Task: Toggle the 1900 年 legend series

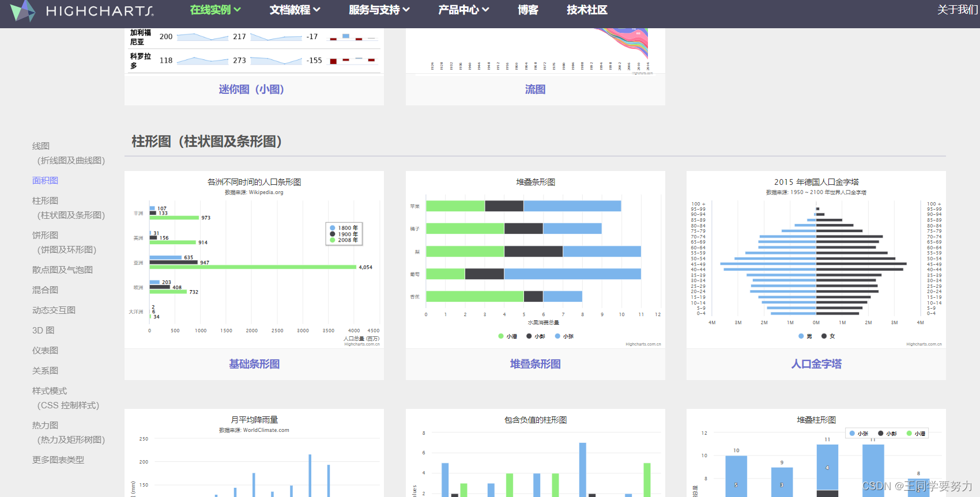Action: click(x=344, y=234)
